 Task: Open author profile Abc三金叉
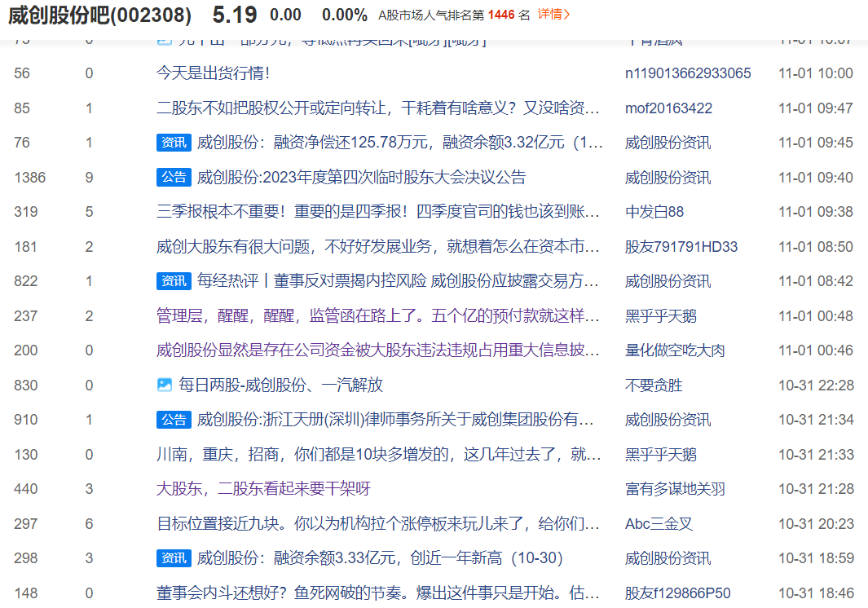pyautogui.click(x=659, y=524)
